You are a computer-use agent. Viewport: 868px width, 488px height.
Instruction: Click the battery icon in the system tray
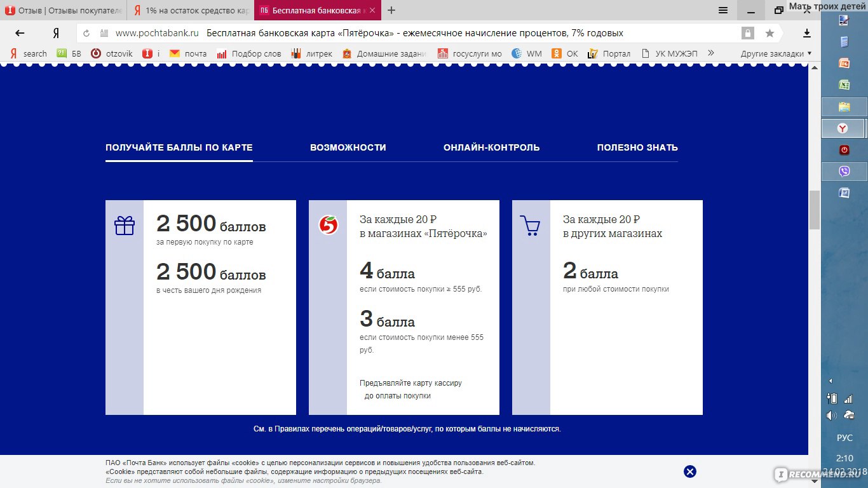click(832, 398)
